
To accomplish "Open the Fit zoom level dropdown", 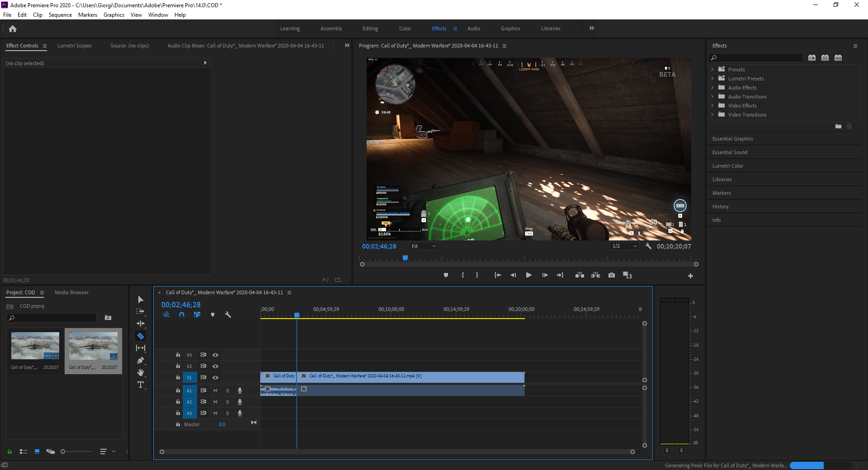I will (424, 246).
